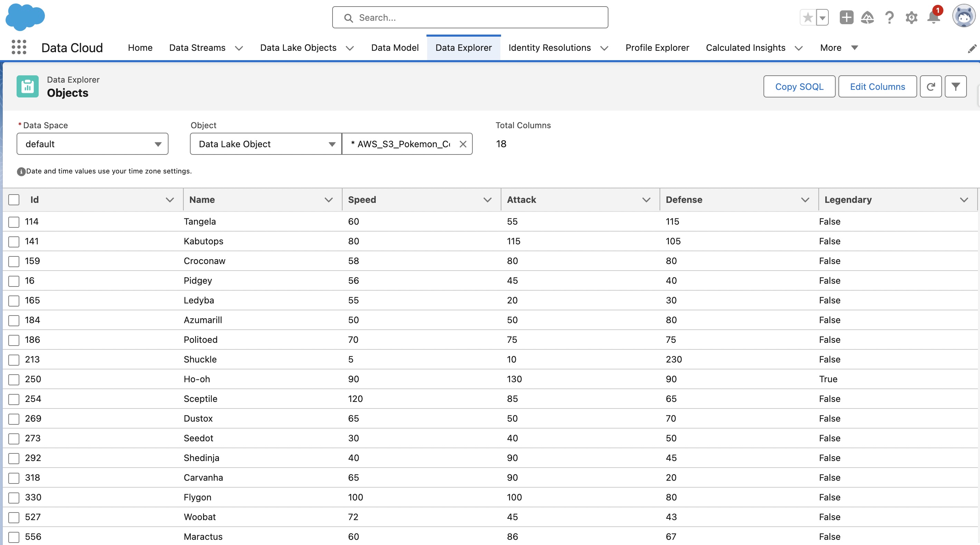980x545 pixels.
Task: Open the favorites list dropdown arrow
Action: pos(822,17)
